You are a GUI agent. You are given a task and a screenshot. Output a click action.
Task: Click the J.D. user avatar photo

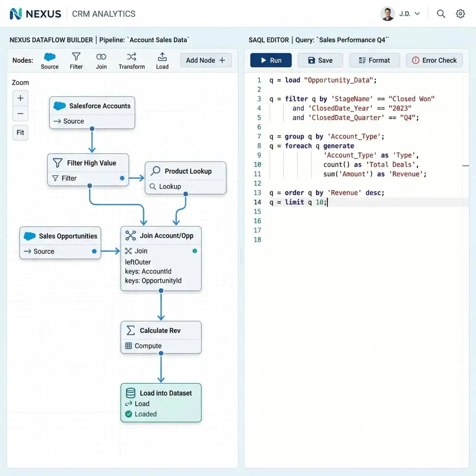click(x=387, y=13)
